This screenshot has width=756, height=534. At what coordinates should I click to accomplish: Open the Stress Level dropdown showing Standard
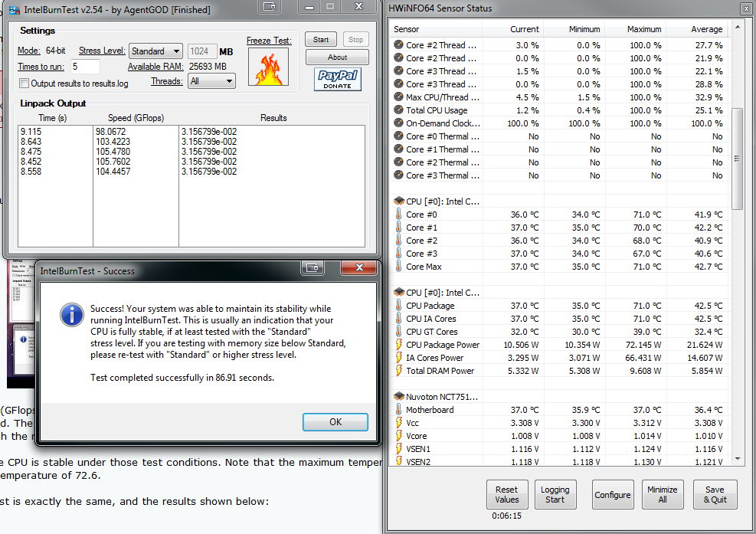click(155, 51)
